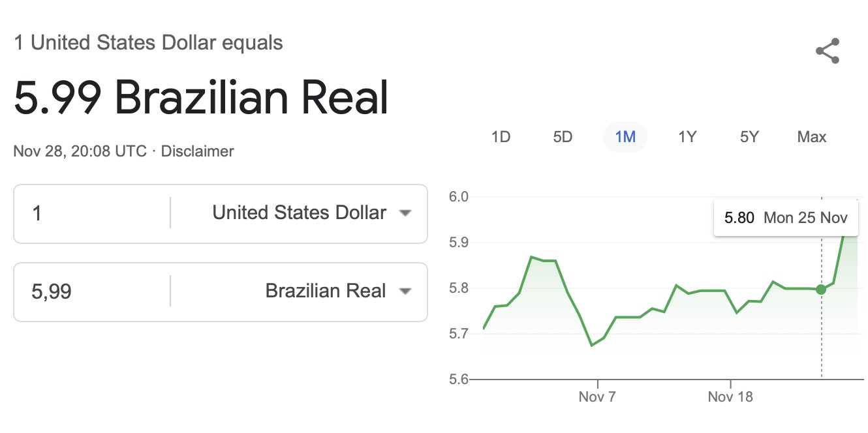
Task: Open the Brazilian Real dropdown arrow
Action: point(405,291)
